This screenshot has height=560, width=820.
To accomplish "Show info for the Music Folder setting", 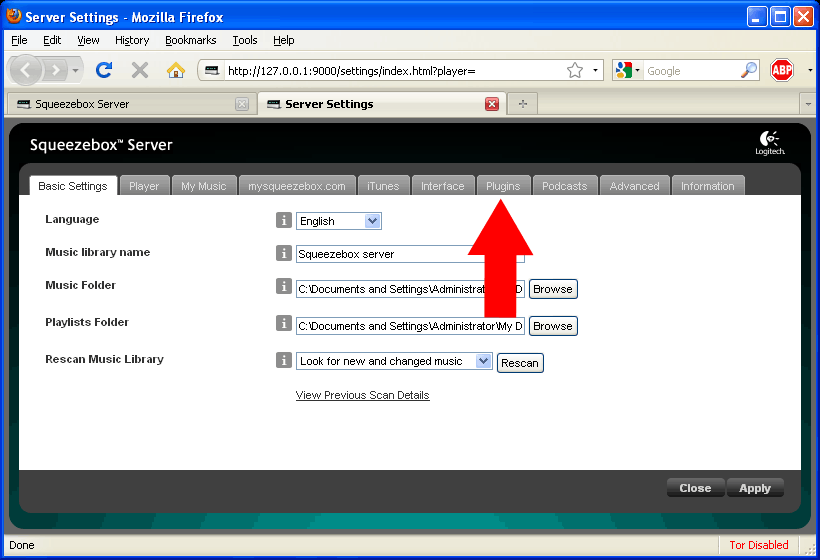I will [x=283, y=286].
